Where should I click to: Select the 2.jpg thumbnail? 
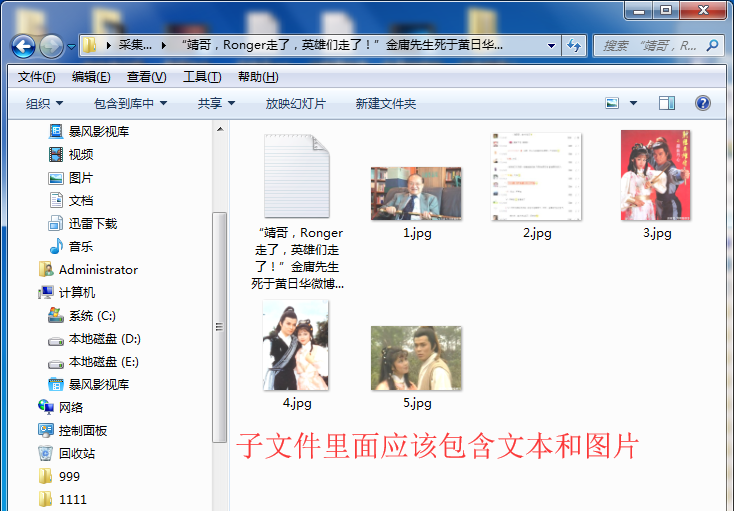coord(536,176)
